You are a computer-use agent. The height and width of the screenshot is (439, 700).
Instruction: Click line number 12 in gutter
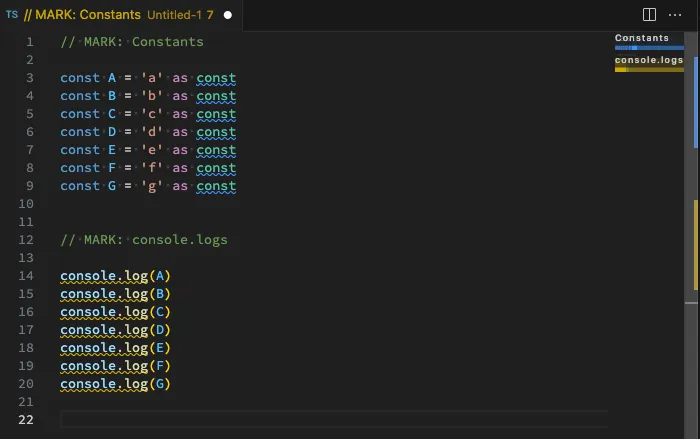coord(26,240)
